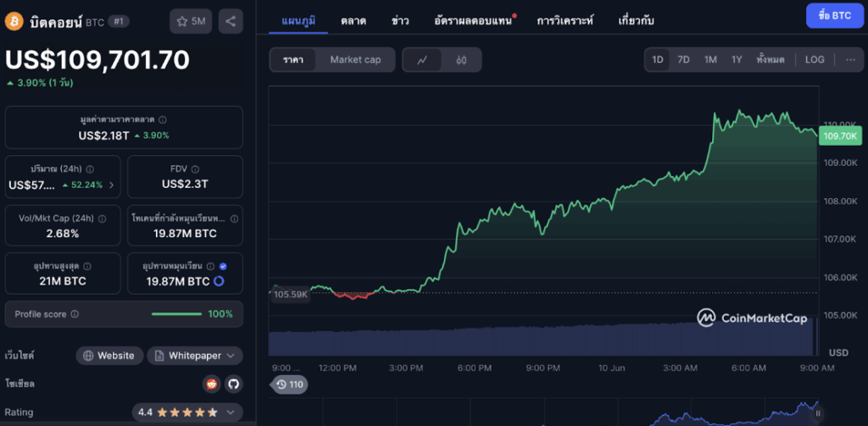The height and width of the screenshot is (426, 868).
Task: Expand the 24h volume details arrow
Action: pos(111,185)
